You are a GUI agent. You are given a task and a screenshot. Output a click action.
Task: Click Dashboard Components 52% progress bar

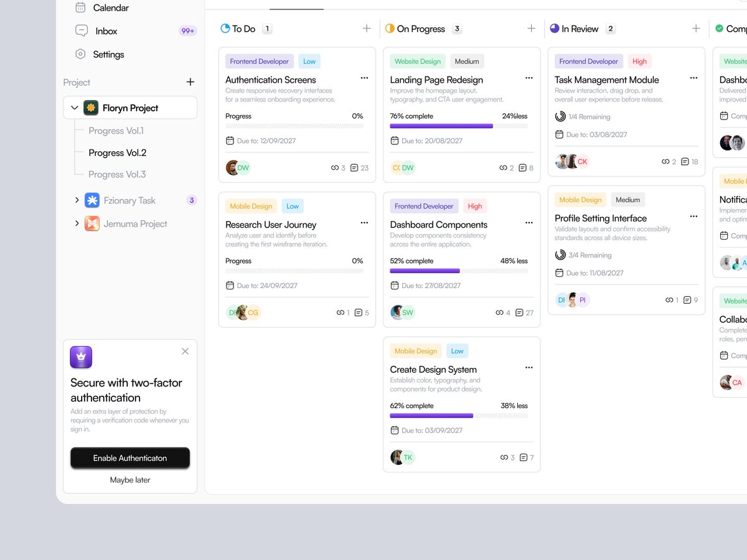point(459,271)
